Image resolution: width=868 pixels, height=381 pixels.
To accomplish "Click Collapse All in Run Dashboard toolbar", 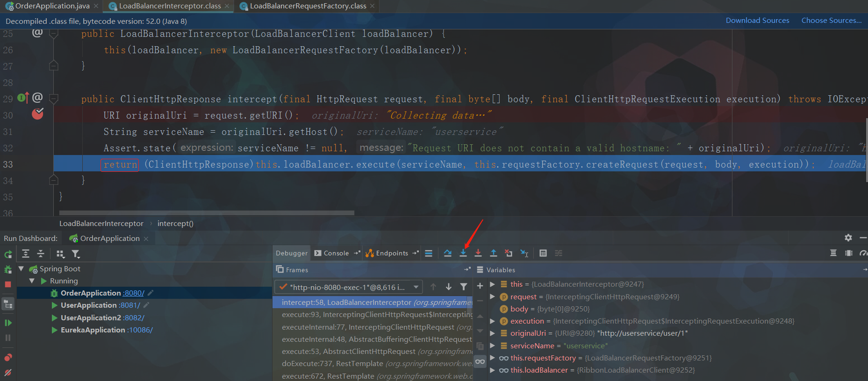I will pyautogui.click(x=41, y=254).
